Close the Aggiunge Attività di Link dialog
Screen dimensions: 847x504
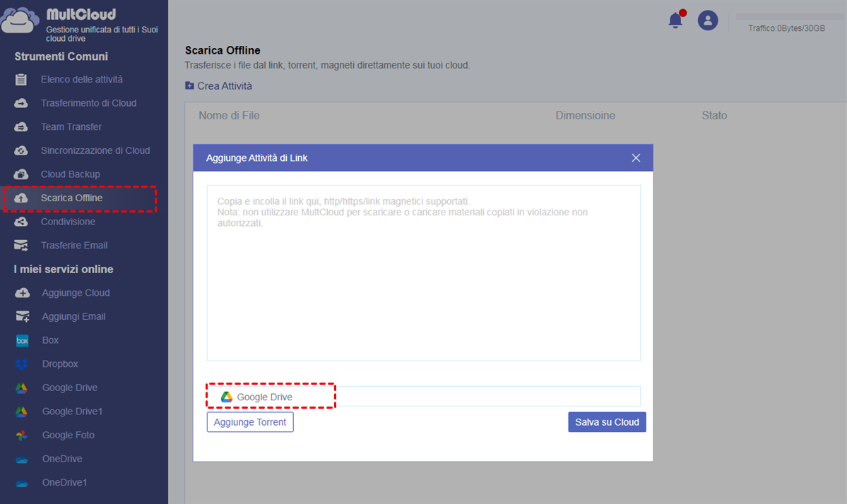[636, 157]
